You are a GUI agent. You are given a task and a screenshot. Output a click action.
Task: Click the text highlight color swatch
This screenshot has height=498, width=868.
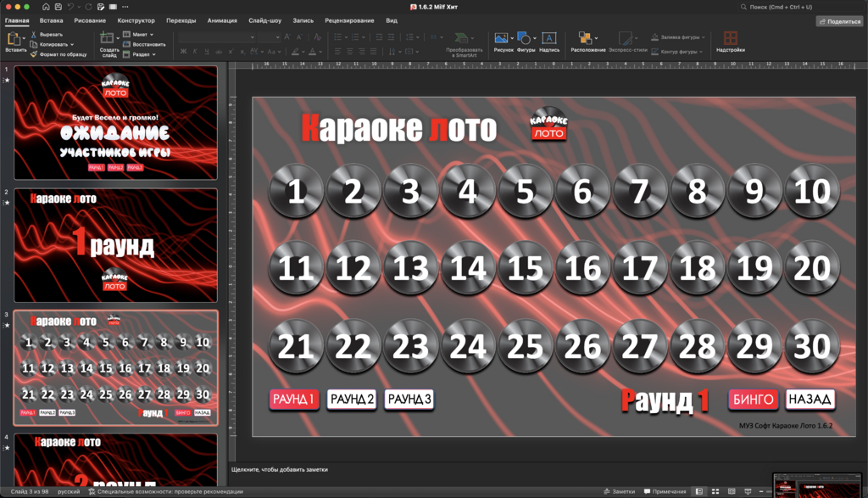coord(295,52)
